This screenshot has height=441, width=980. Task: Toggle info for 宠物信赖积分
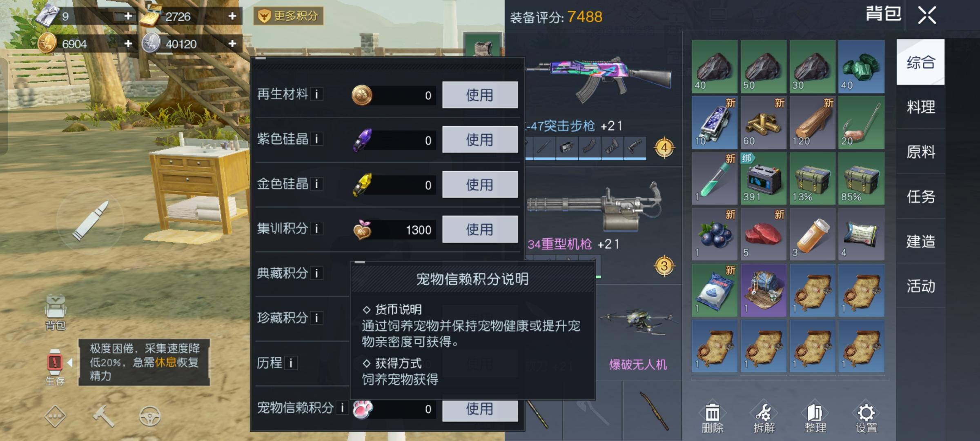[342, 408]
